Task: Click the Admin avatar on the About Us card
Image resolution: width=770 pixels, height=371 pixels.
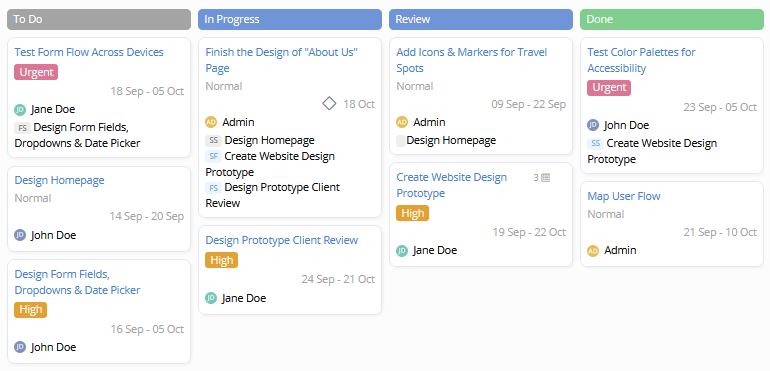Action: click(211, 122)
